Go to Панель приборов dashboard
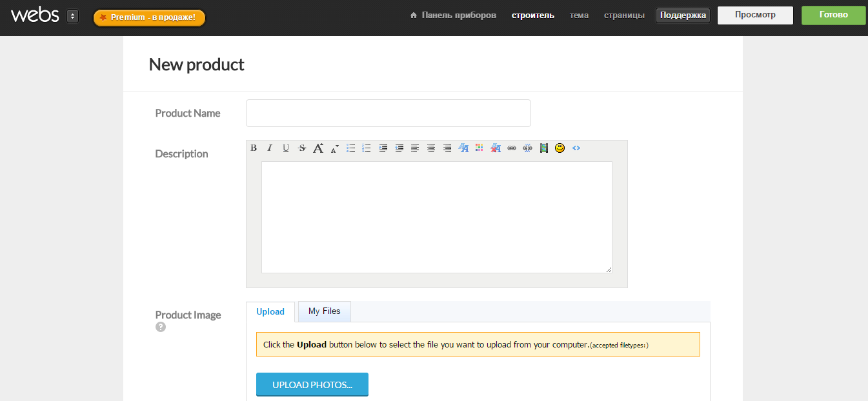 coord(453,15)
